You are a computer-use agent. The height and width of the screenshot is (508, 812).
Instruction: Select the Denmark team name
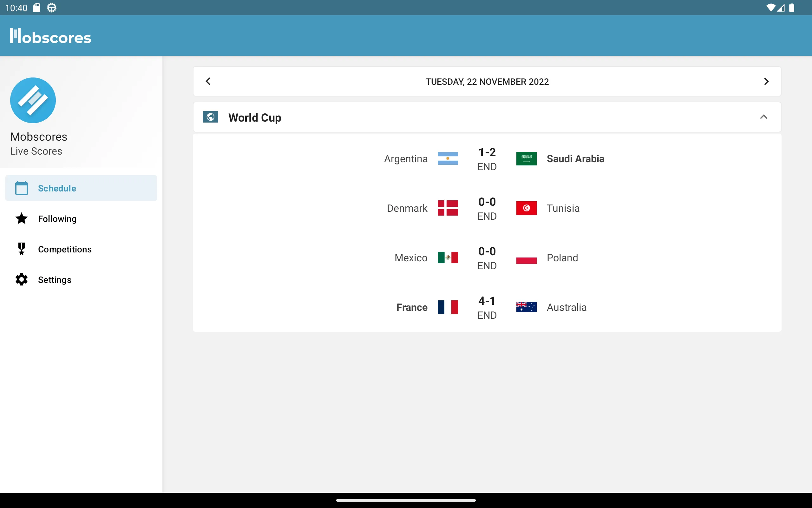pos(407,208)
